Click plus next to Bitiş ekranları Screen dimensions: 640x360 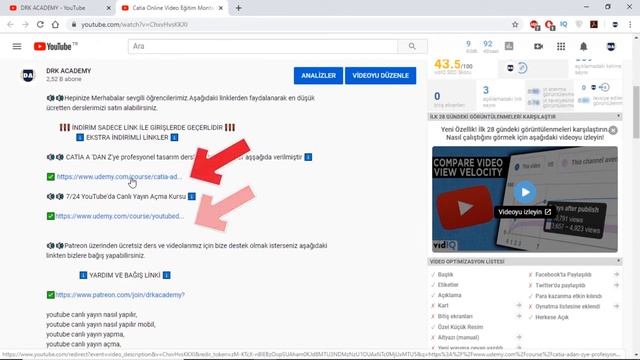point(519,316)
